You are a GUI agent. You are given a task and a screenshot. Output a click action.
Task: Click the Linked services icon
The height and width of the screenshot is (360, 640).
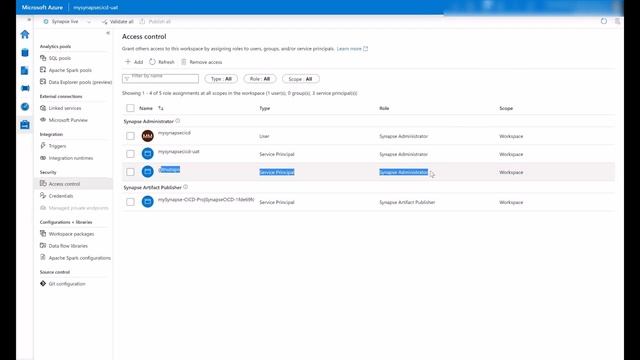tap(43, 108)
